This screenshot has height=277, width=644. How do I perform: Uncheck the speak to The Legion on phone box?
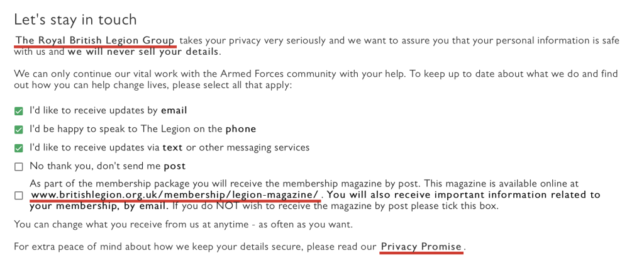tap(19, 130)
